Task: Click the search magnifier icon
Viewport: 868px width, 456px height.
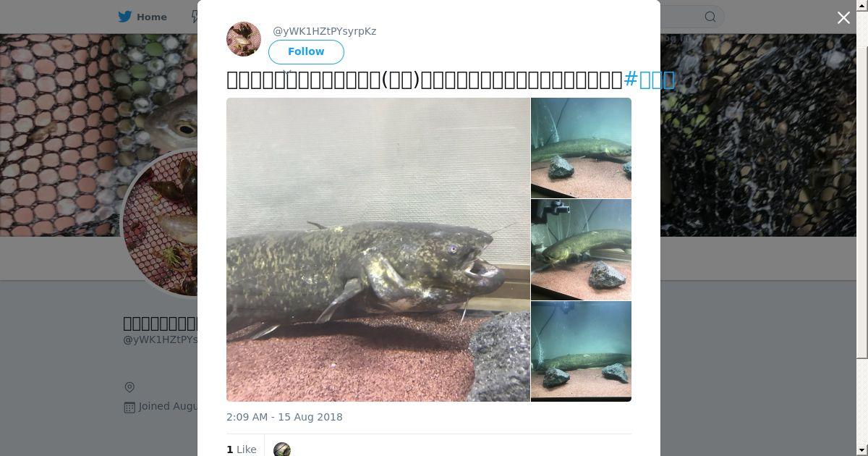Action: 710,17
